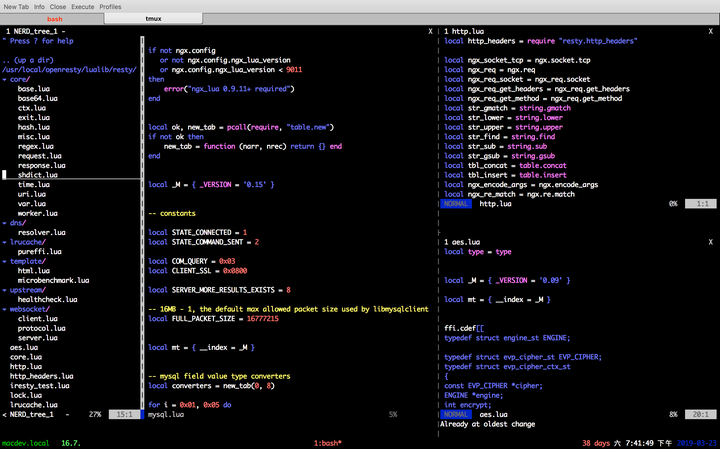The image size is (720, 449).
Task: Open the New Tab menu item
Action: [x=16, y=6]
